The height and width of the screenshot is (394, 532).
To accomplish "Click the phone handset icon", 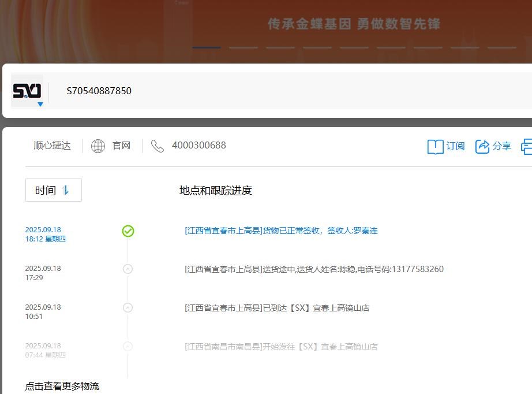I will 158,146.
